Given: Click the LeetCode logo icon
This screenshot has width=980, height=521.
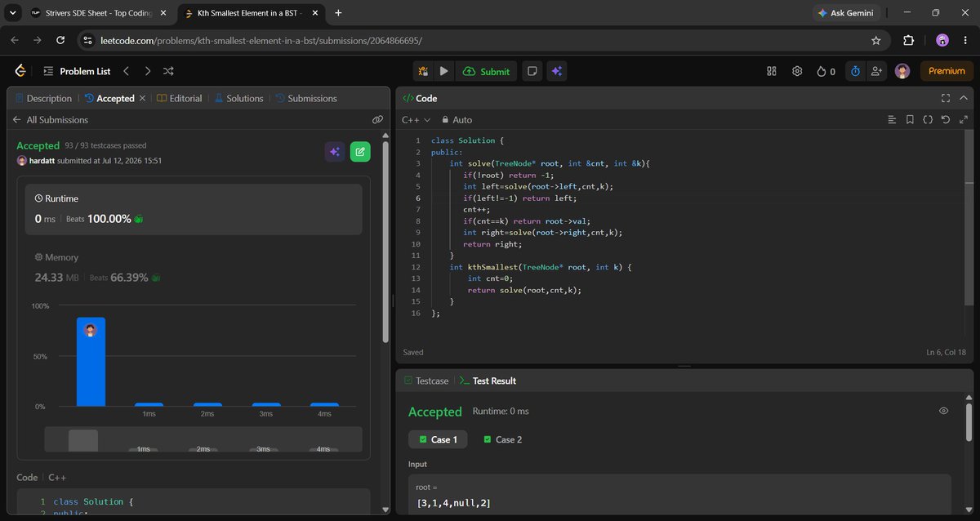Looking at the screenshot, I should [20, 71].
